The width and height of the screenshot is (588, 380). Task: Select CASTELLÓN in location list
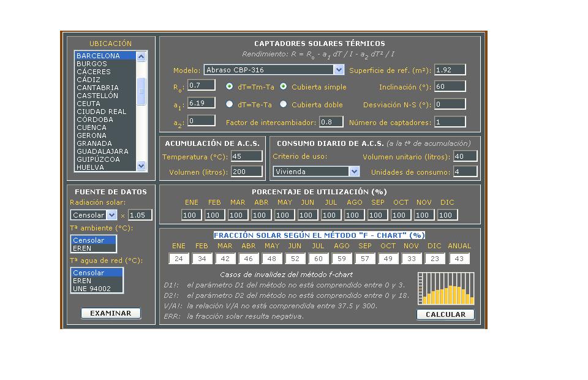(105, 96)
